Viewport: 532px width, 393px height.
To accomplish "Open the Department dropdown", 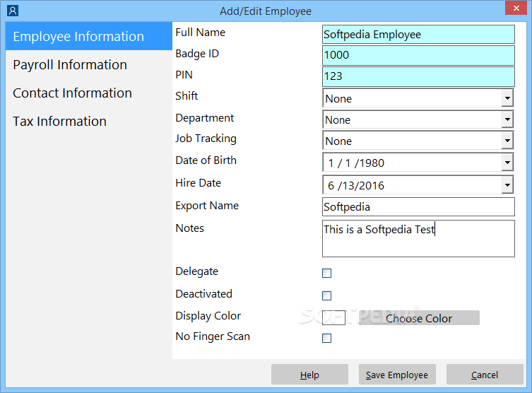I will (x=507, y=119).
